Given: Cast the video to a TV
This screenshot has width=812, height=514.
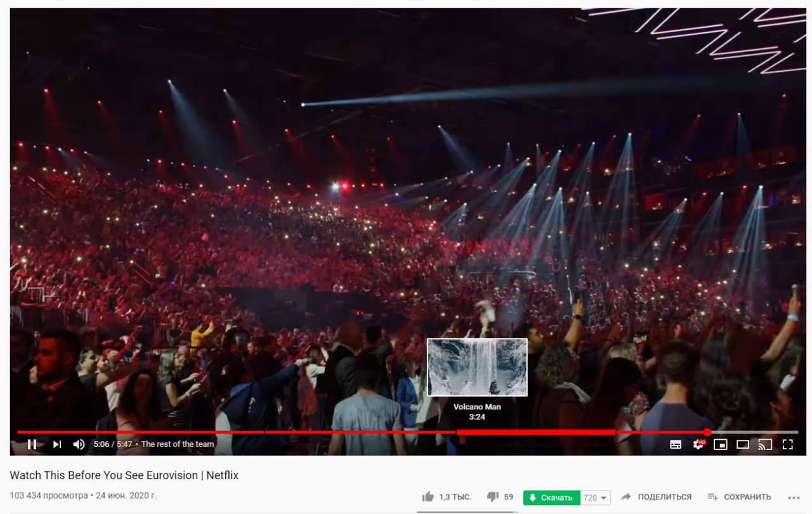Looking at the screenshot, I should (x=765, y=444).
